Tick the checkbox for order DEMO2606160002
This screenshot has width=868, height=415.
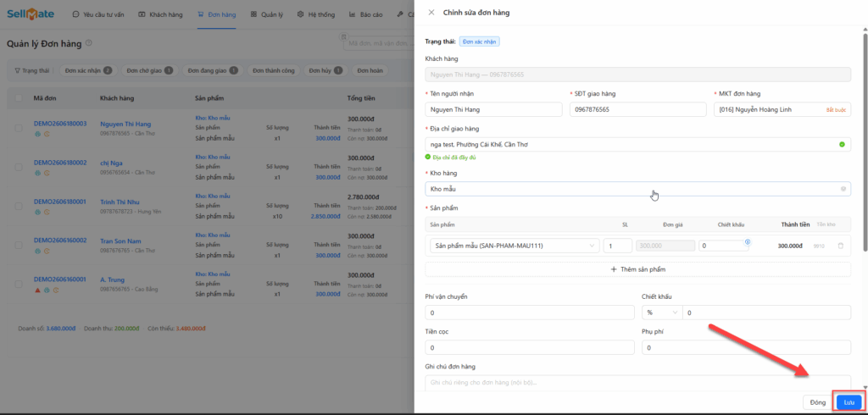tap(19, 245)
